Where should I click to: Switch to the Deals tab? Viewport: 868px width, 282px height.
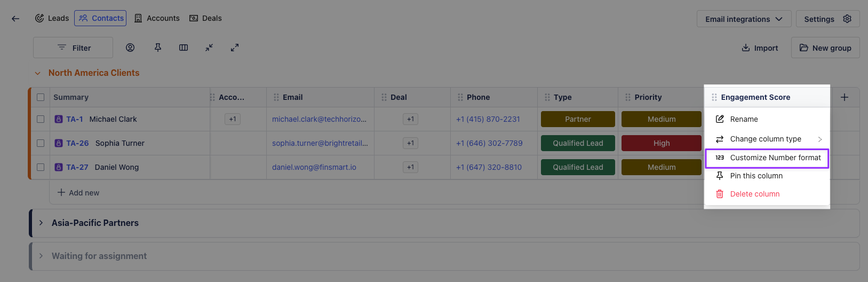(x=205, y=18)
